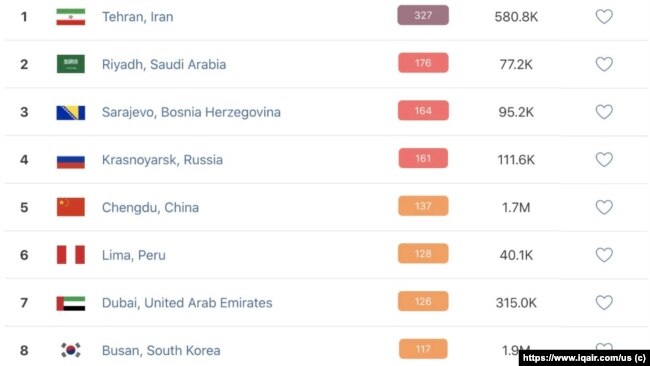Viewport: 650px width, 366px height.
Task: Click the heart icon next to Krasnoyarsk
Action: point(604,160)
